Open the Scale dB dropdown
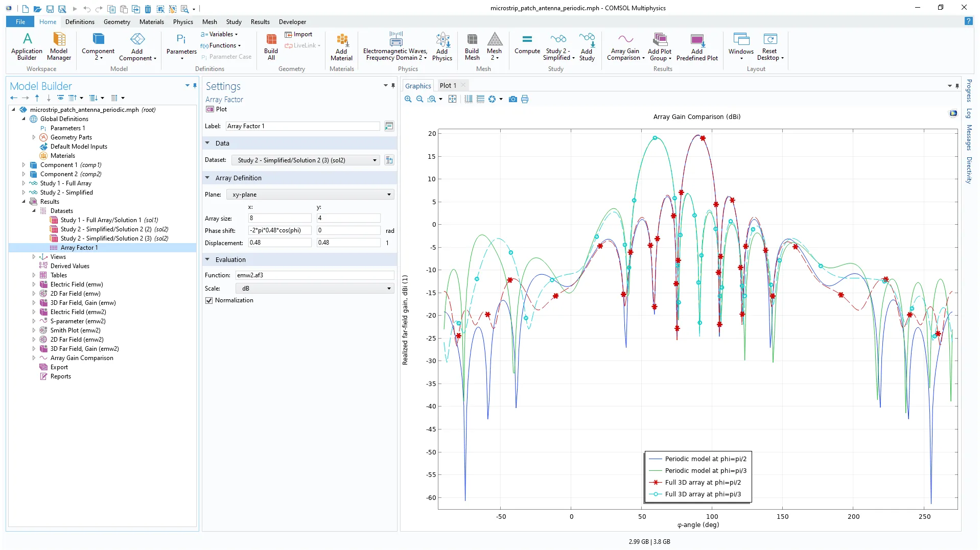This screenshot has width=980, height=550. tap(315, 289)
